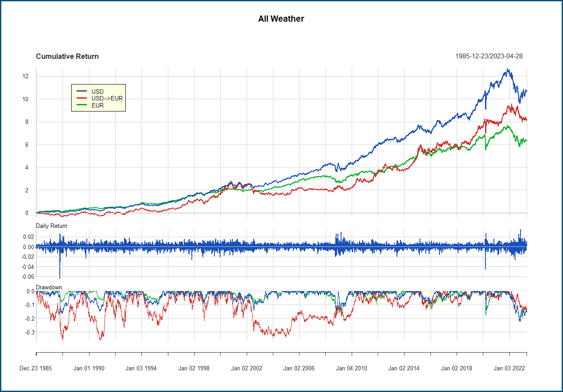
Task: Select the "USD-->EUR" legend label text
Action: 107,98
